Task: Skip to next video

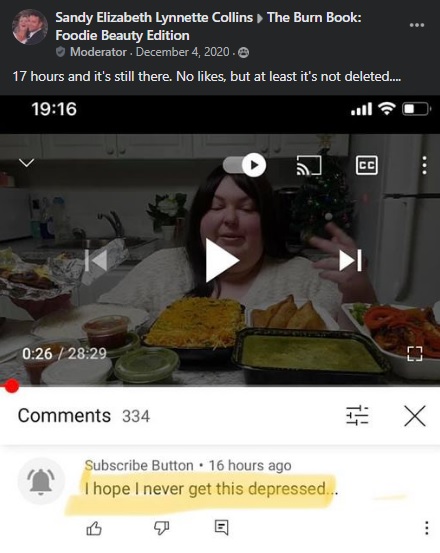Action: [x=350, y=260]
